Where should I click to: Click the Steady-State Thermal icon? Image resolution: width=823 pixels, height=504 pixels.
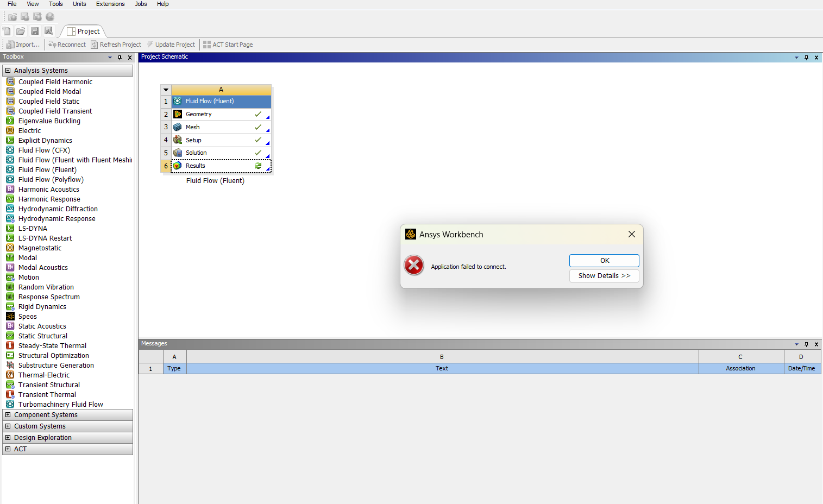coord(10,345)
